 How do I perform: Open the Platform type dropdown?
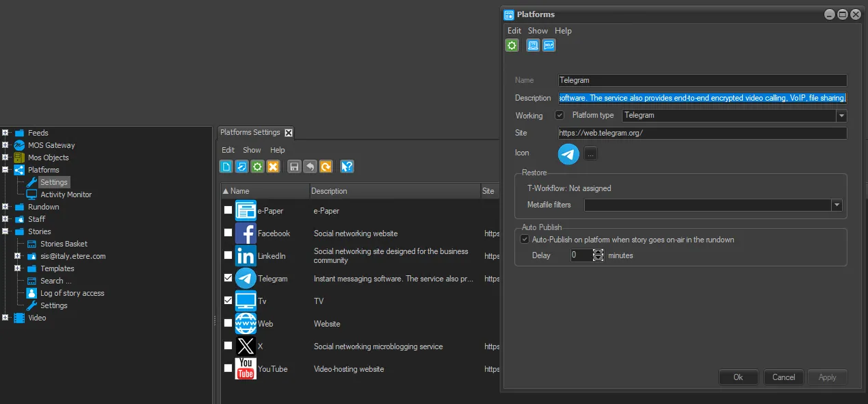point(841,116)
